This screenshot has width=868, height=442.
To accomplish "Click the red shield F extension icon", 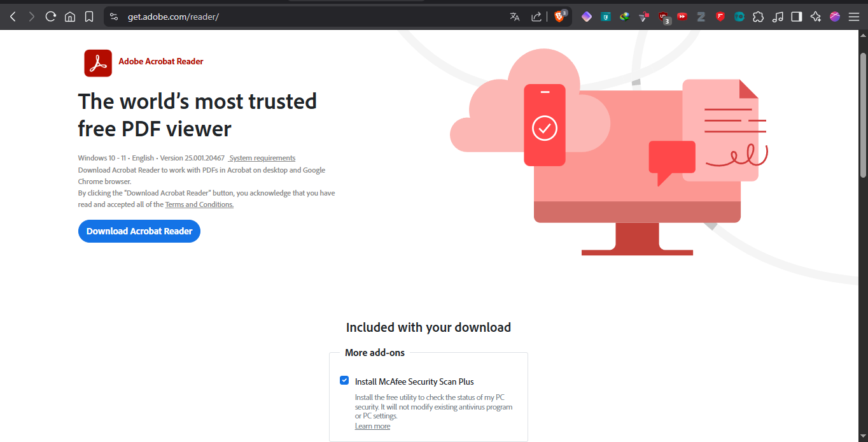I will click(x=720, y=17).
